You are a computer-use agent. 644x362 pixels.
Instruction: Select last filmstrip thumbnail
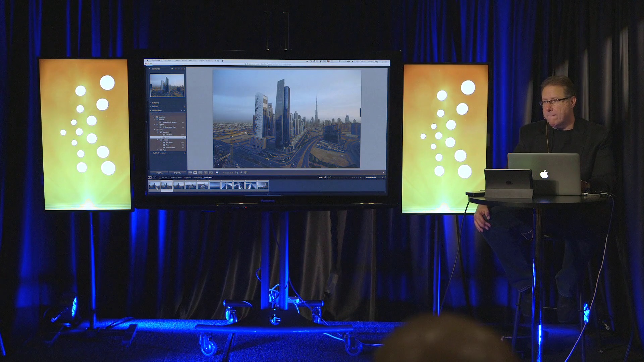263,186
